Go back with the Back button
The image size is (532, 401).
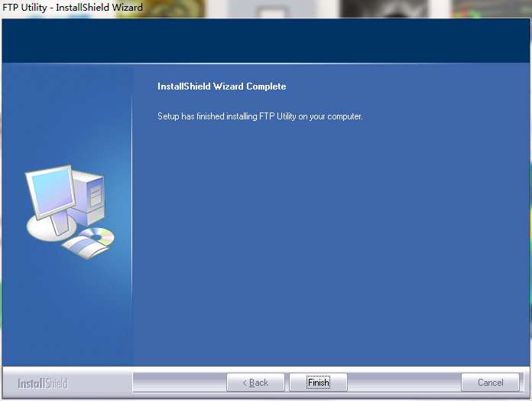click(x=255, y=383)
